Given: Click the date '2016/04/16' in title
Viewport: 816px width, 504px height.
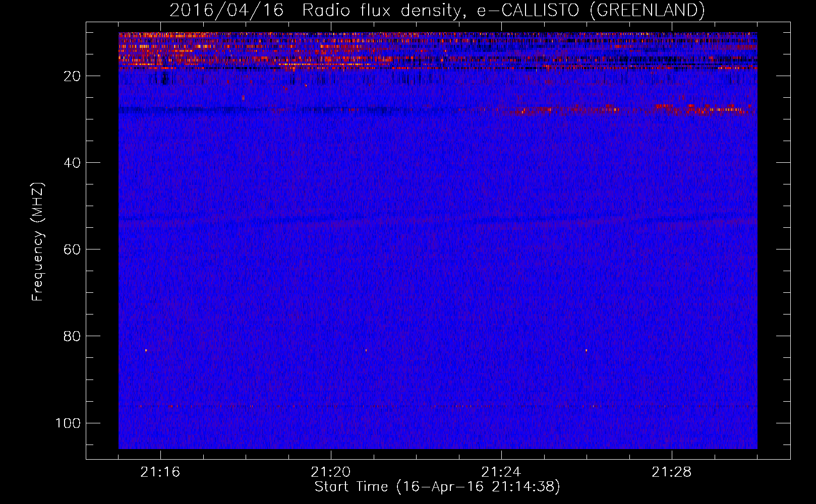Looking at the screenshot, I should point(226,11).
